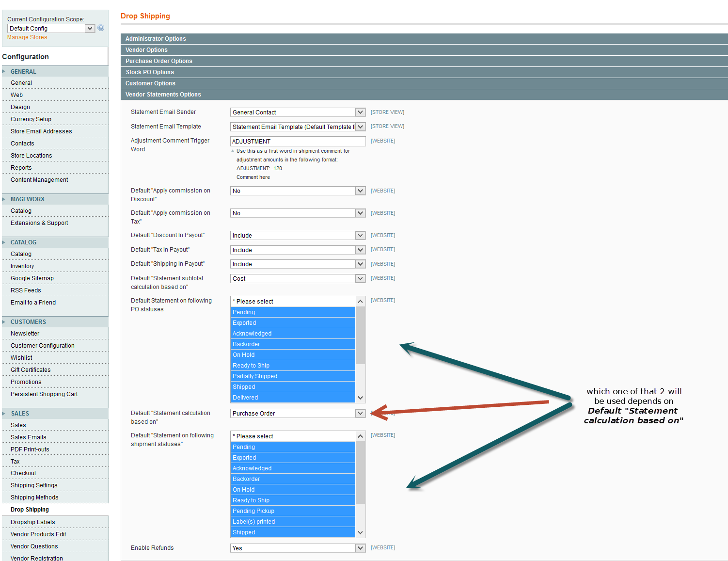Collapse Vendor Statements Options section
Image resolution: width=728 pixels, height=561 pixels.
[424, 95]
